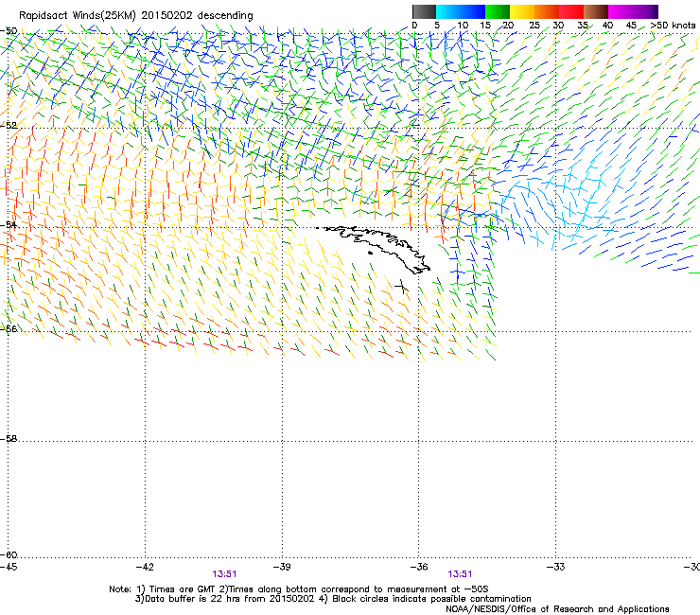The height and width of the screenshot is (615, 700).
Task: Click the '-33' longitude axis label
Action: (556, 567)
